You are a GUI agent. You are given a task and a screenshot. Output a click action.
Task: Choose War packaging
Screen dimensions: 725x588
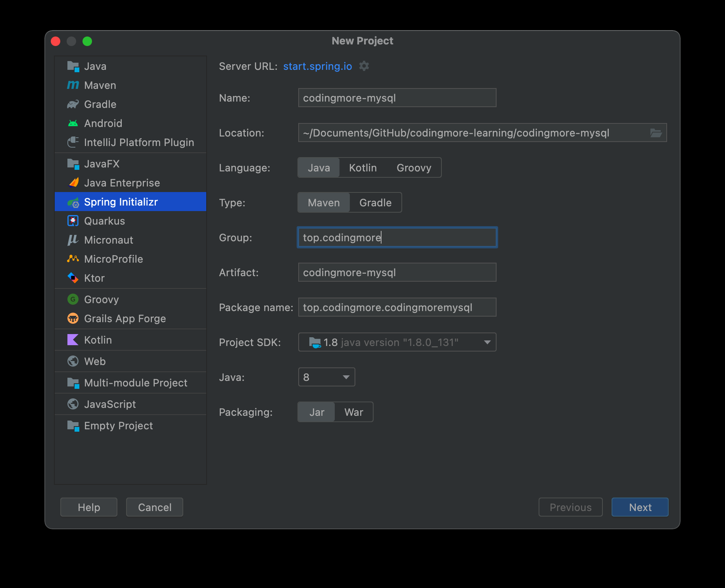pos(353,412)
